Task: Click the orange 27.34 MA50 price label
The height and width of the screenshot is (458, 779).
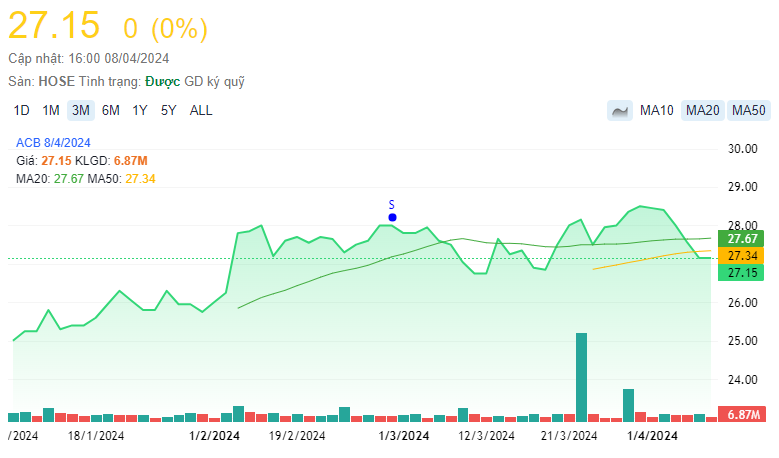Action: pyautogui.click(x=743, y=256)
